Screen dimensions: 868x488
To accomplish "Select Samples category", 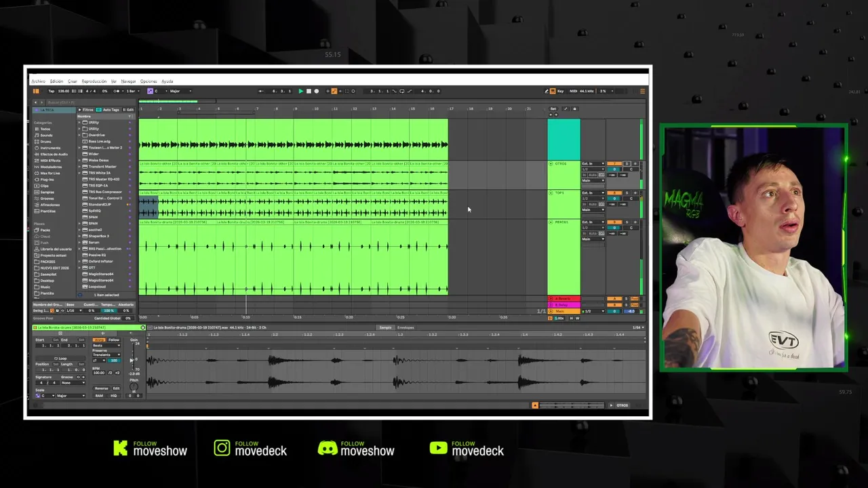I will 47,192.
